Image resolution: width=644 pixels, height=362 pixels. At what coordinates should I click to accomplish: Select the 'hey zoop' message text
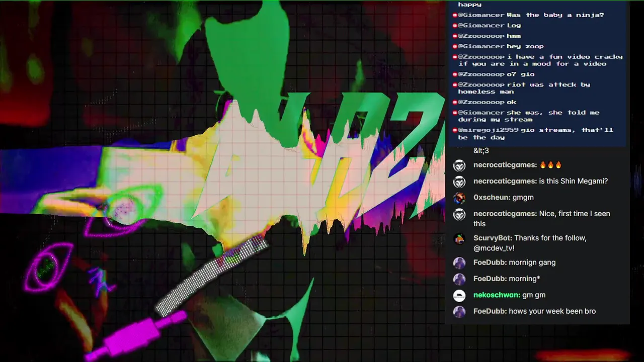coord(525,47)
